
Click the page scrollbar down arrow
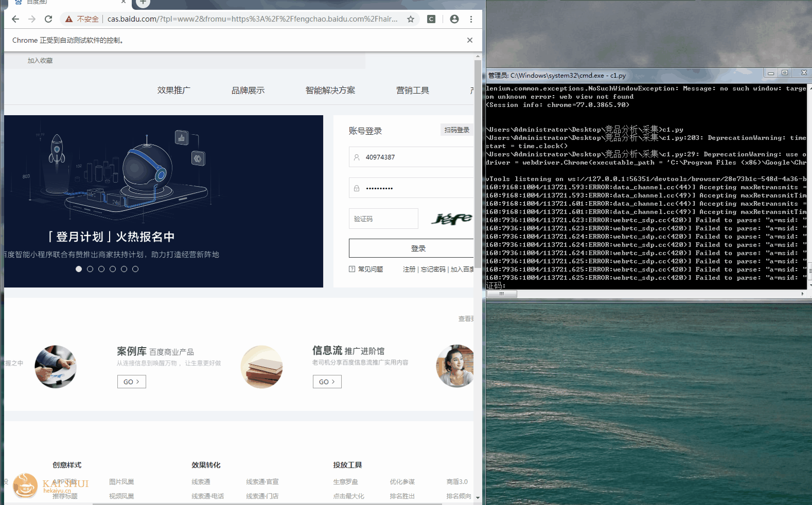click(478, 497)
